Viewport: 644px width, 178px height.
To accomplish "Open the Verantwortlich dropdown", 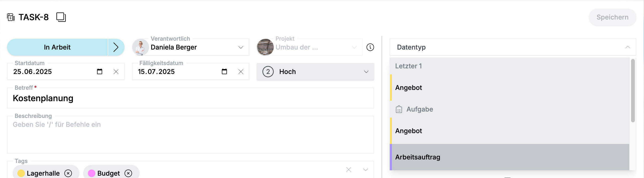I will click(x=241, y=47).
